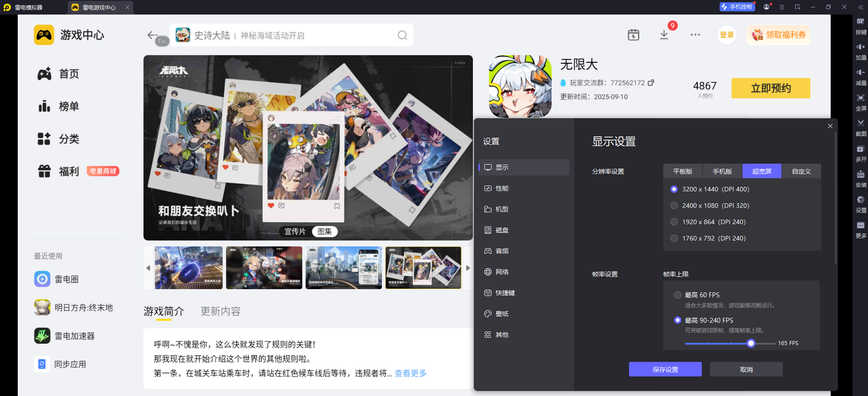Click the download manager icon
Image resolution: width=868 pixels, height=396 pixels.
tap(664, 35)
